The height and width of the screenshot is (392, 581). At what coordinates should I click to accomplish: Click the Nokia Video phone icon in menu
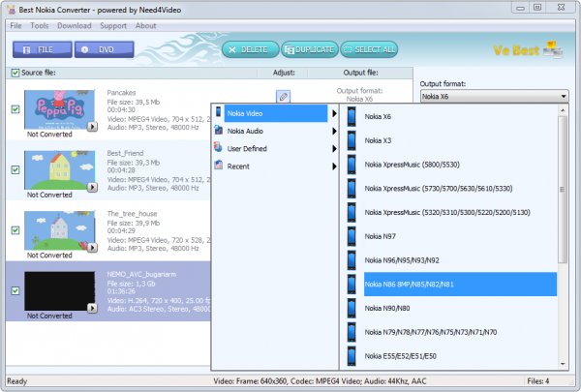(x=219, y=112)
